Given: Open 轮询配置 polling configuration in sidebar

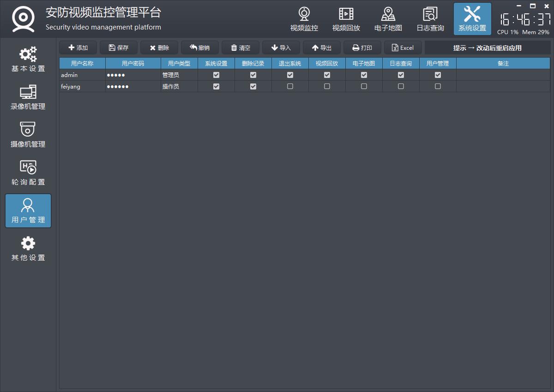Looking at the screenshot, I should pyautogui.click(x=28, y=173).
